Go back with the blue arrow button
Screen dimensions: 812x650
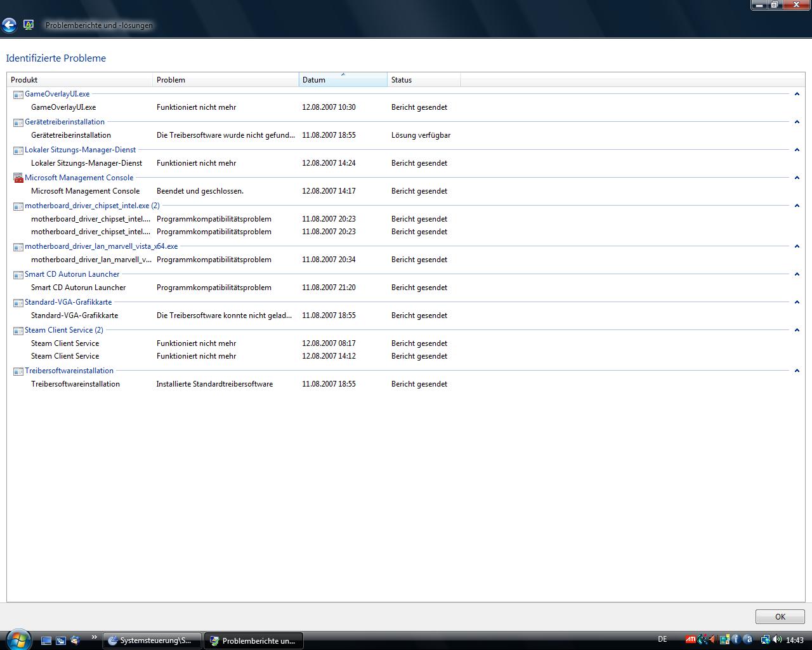pyautogui.click(x=9, y=25)
